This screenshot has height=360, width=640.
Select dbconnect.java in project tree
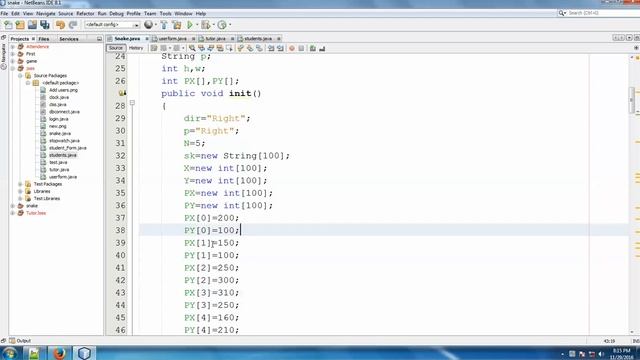click(64, 112)
